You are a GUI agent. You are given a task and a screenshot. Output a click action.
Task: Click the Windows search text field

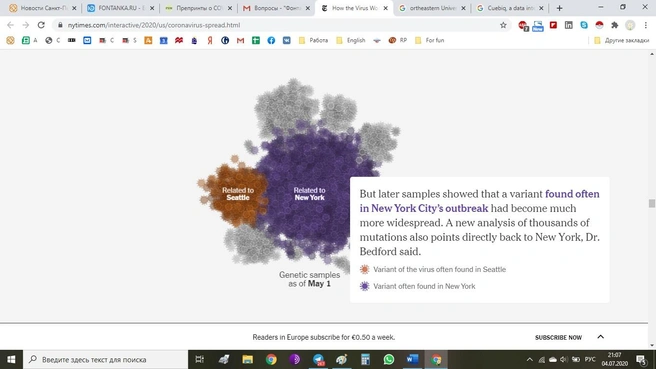[x=105, y=359]
